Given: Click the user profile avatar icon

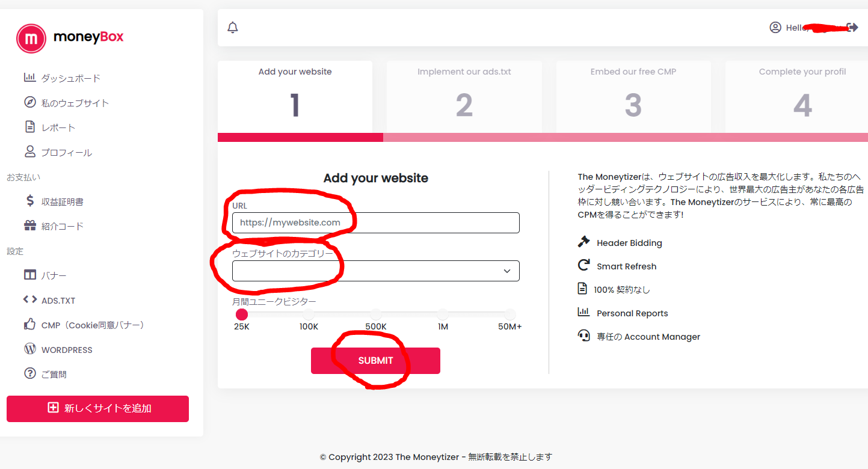Looking at the screenshot, I should 775,27.
